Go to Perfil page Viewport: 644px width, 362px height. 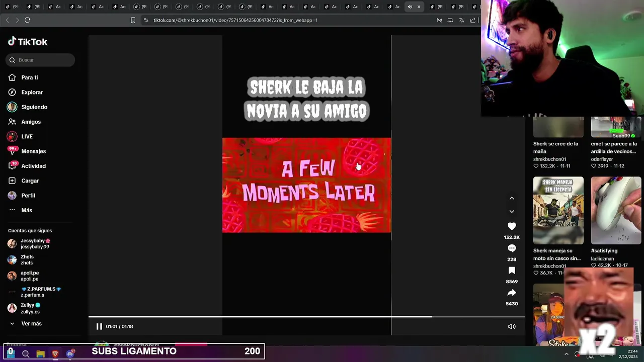(28, 196)
